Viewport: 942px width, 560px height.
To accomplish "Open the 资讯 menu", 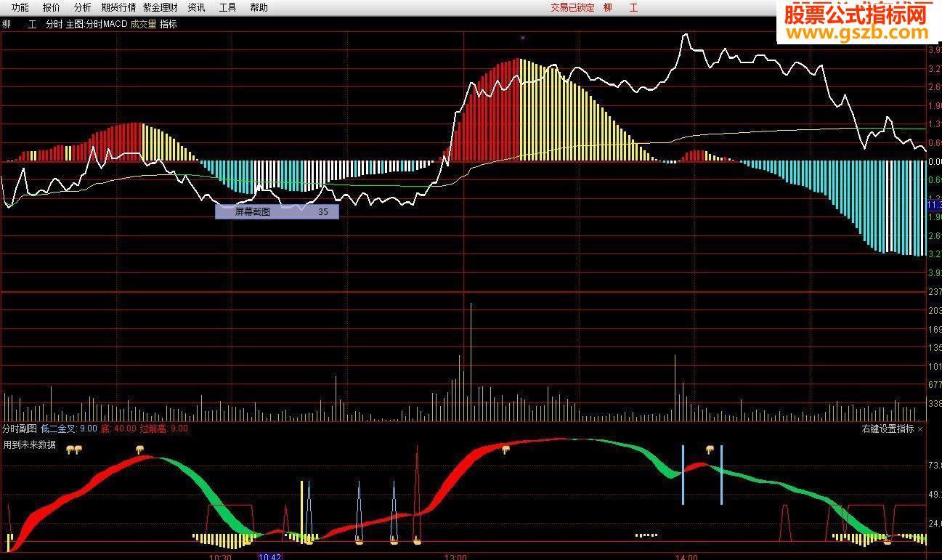I will [x=196, y=7].
